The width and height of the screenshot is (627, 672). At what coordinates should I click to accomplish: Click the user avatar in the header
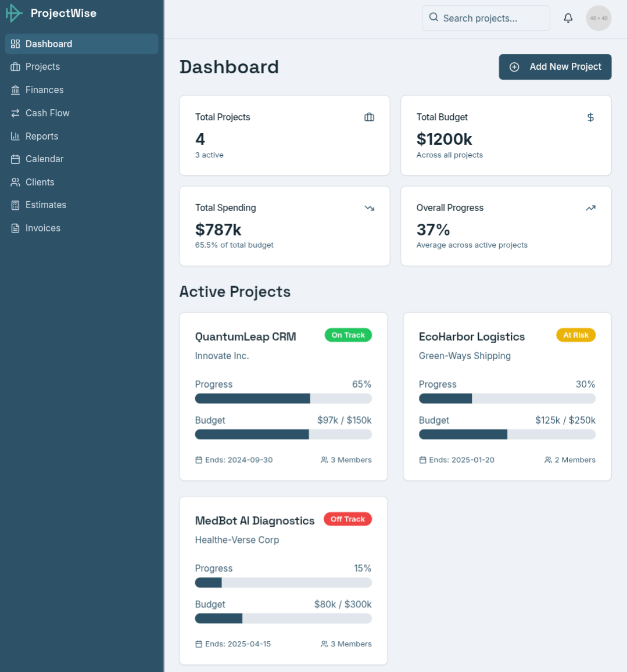pos(599,18)
